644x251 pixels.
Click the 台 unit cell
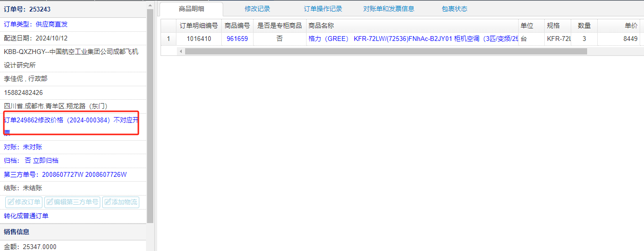point(531,39)
